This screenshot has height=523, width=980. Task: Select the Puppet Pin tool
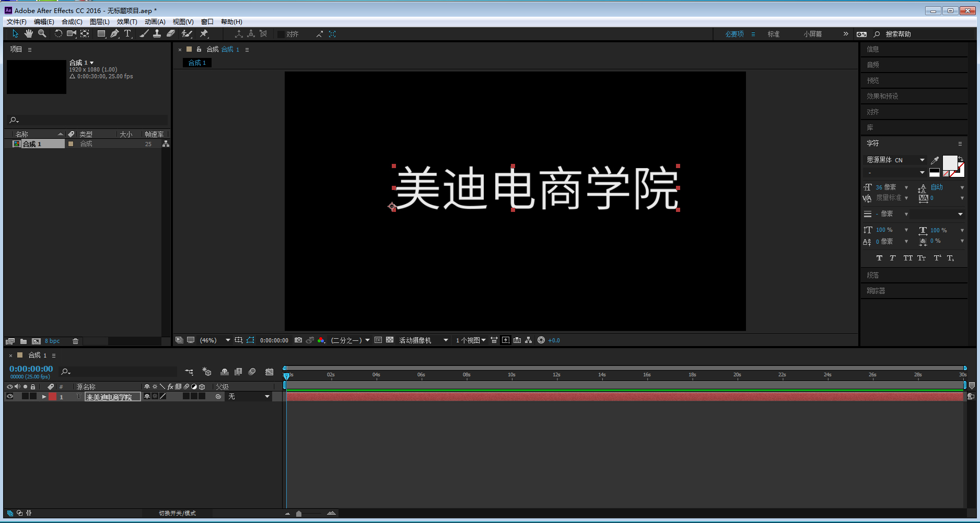coord(204,33)
